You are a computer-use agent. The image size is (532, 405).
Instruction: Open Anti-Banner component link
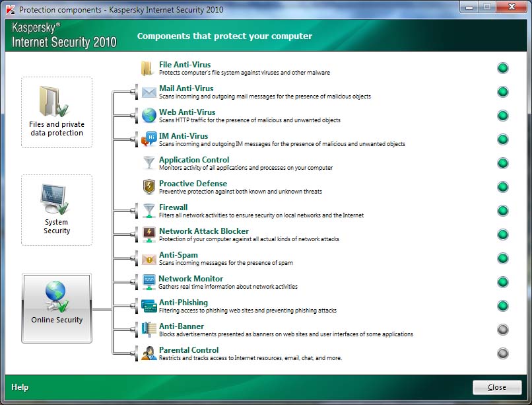pos(182,326)
